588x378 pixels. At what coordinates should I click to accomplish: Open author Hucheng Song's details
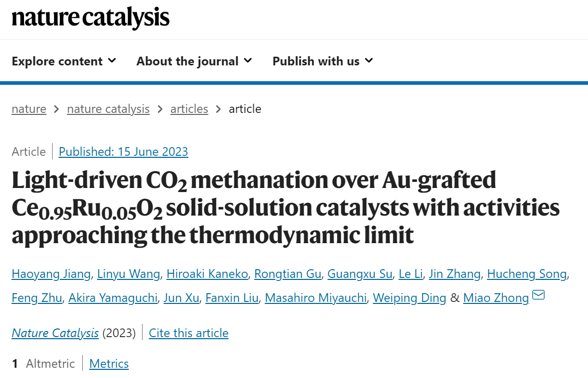coord(527,274)
